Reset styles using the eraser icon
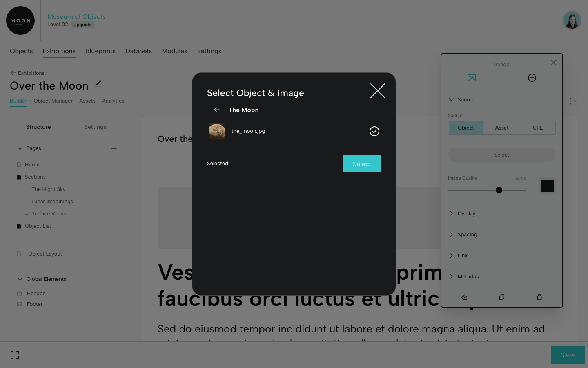Viewport: 588px width, 368px height. (x=464, y=297)
